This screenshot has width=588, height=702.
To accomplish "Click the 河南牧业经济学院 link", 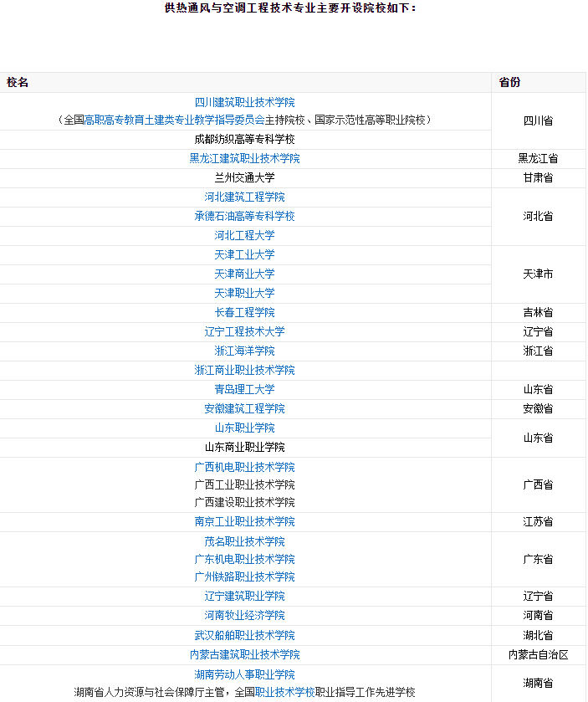I will pyautogui.click(x=244, y=616).
